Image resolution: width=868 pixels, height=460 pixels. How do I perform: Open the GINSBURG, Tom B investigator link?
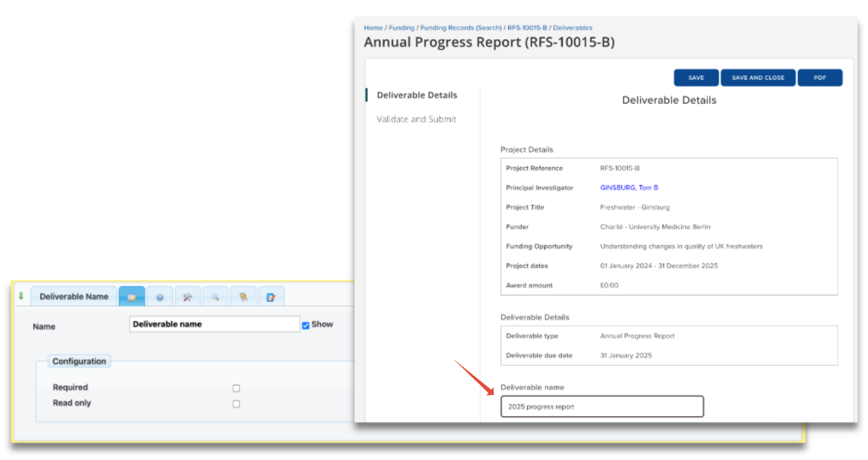[629, 187]
